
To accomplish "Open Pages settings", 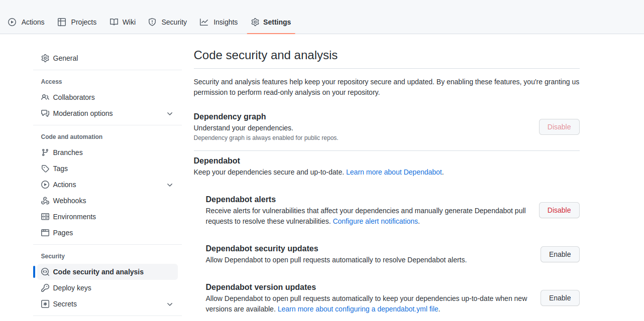I will click(108, 233).
